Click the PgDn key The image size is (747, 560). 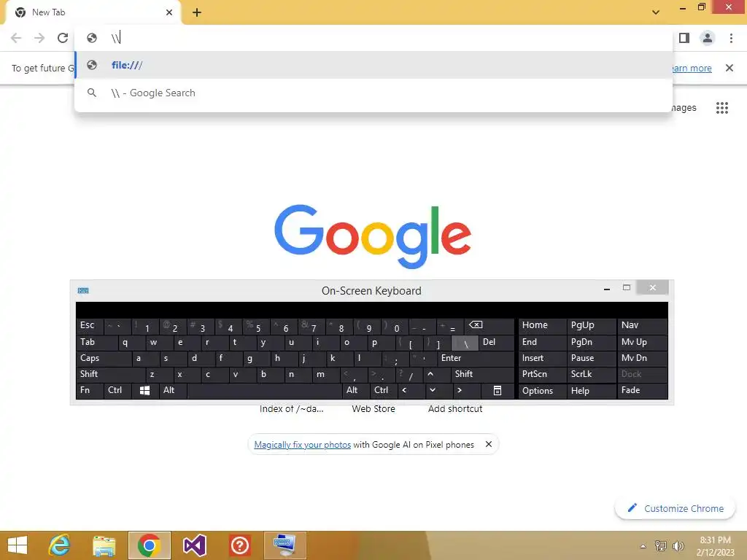tap(591, 343)
